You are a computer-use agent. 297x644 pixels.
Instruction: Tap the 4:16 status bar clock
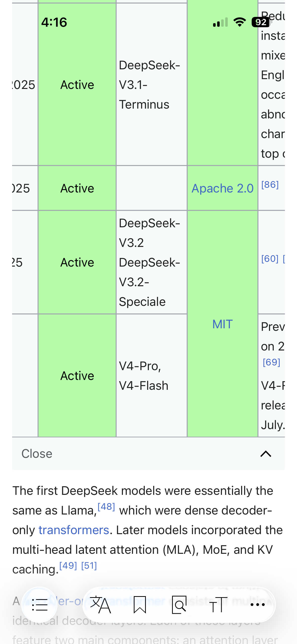[x=54, y=22]
